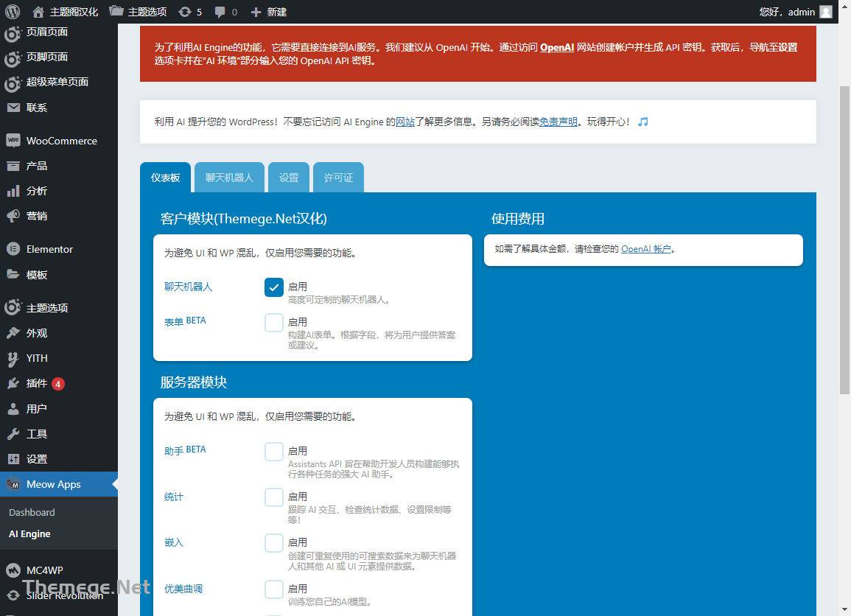The width and height of the screenshot is (851, 616).
Task: Click the 主题阁汉化 site name link
Action: (x=74, y=12)
